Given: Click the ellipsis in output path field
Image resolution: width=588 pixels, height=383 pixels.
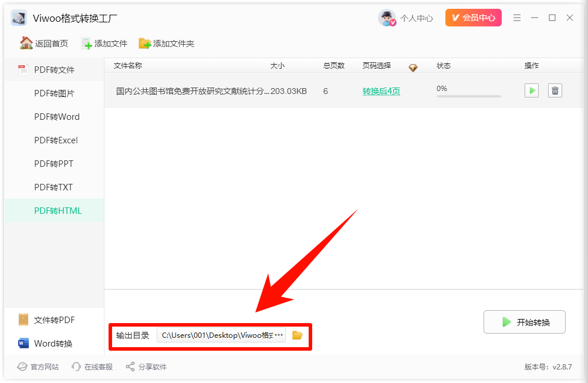Looking at the screenshot, I should click(x=279, y=335).
